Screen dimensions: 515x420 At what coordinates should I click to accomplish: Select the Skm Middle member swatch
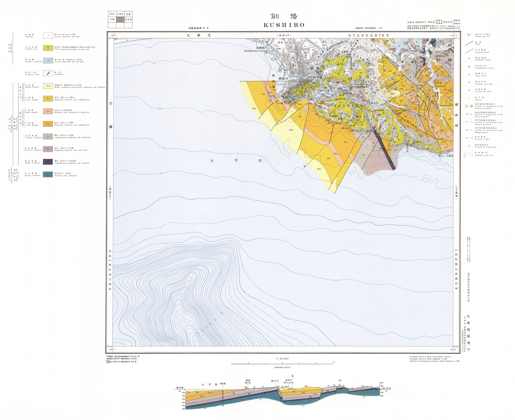tap(48, 86)
